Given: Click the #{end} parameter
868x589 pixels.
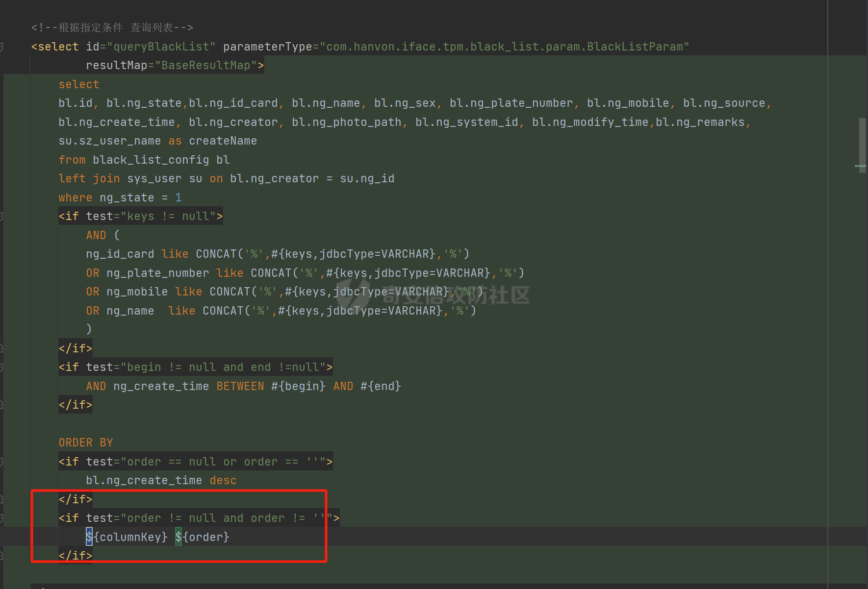Looking at the screenshot, I should pos(381,386).
